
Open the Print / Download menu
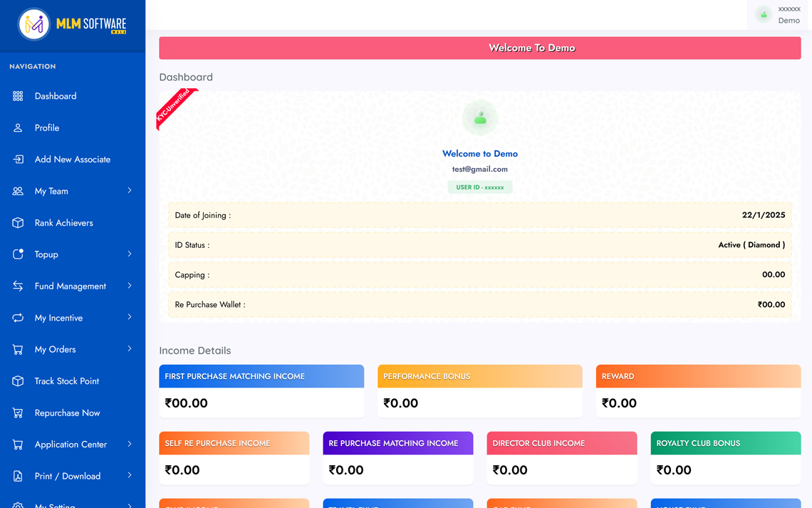[x=68, y=476]
